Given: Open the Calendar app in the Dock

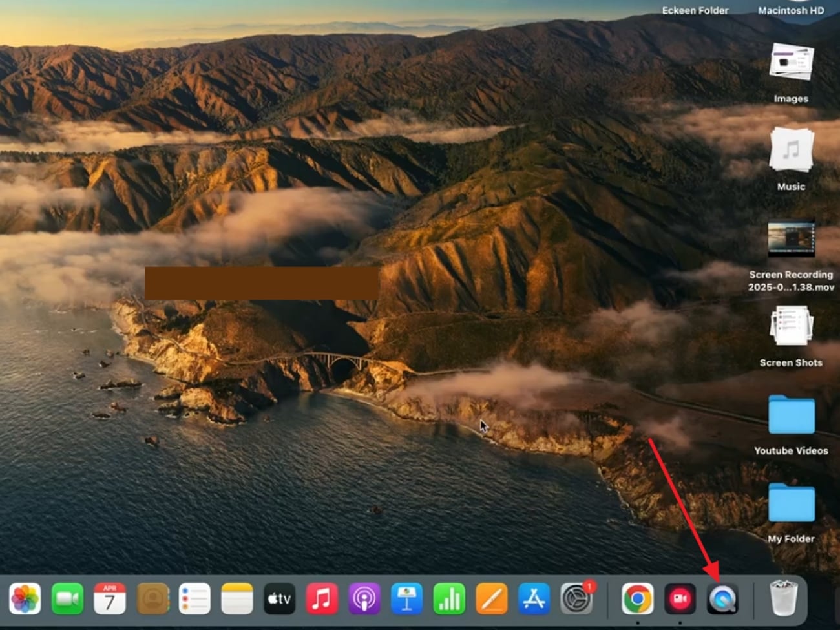Looking at the screenshot, I should (x=110, y=599).
